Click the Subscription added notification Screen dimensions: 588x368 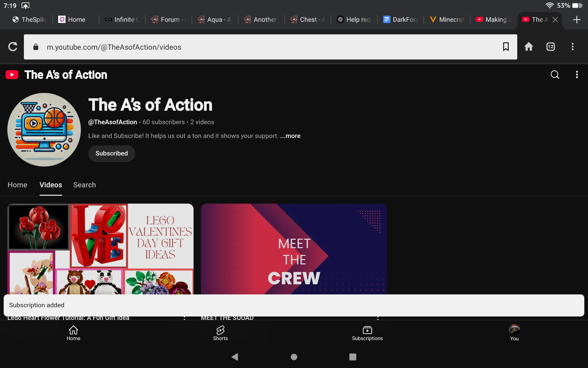tap(294, 305)
